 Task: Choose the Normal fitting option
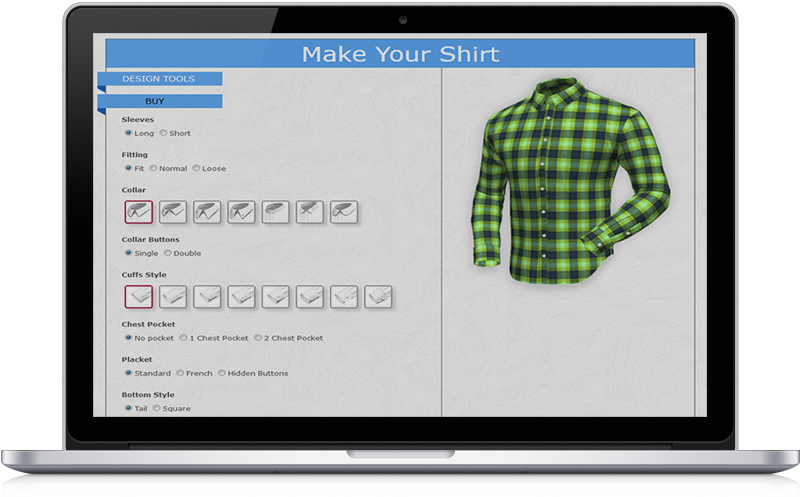click(153, 168)
